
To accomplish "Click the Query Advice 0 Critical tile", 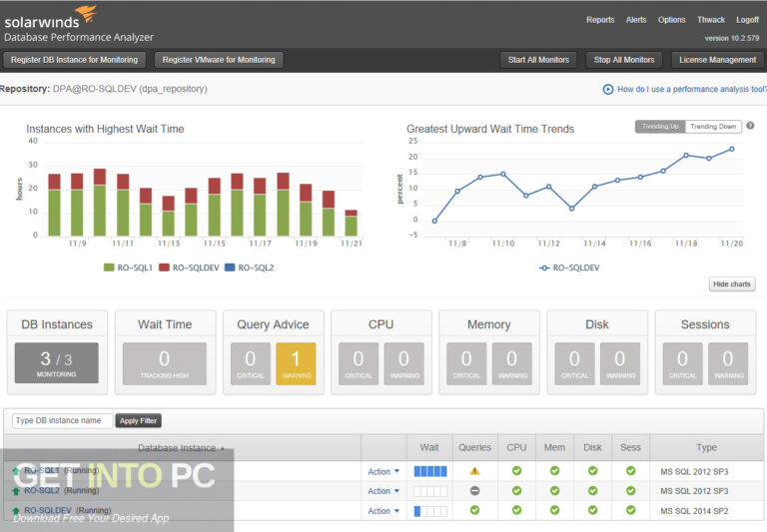I will (251, 363).
